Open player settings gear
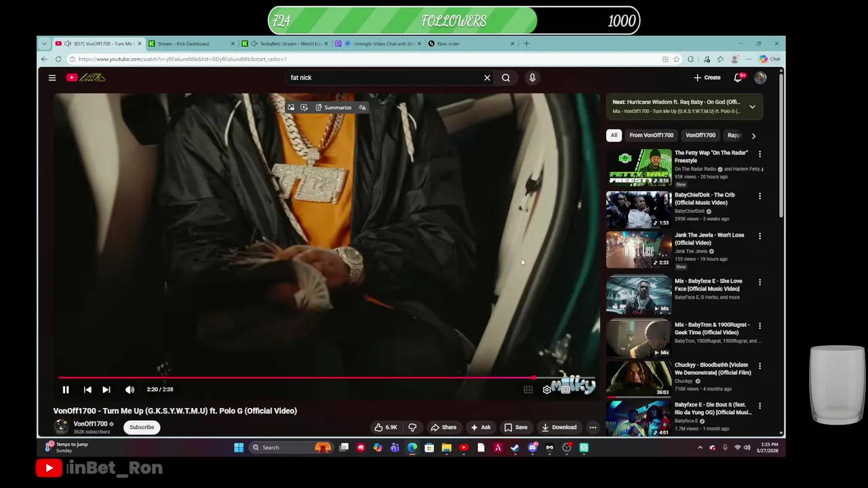 [547, 390]
